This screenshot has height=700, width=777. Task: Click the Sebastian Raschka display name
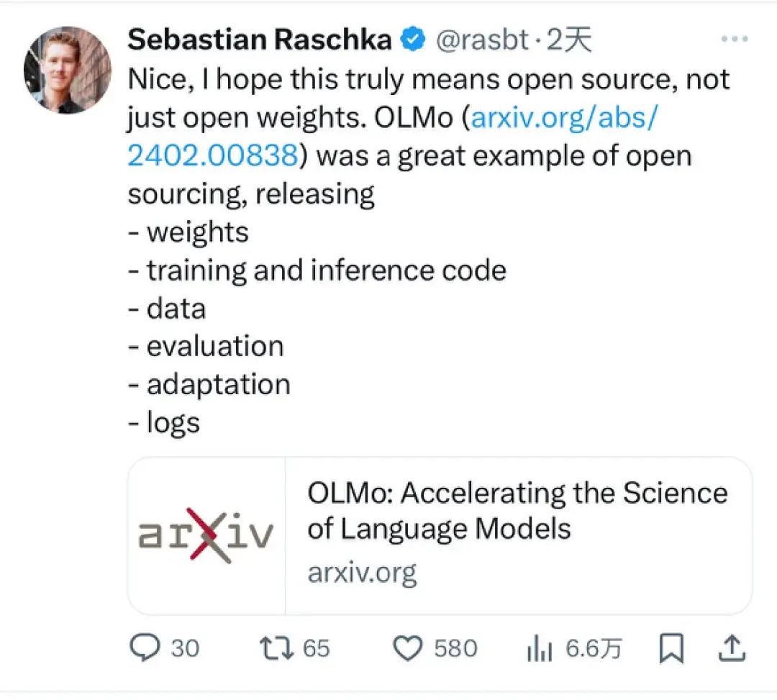(259, 39)
